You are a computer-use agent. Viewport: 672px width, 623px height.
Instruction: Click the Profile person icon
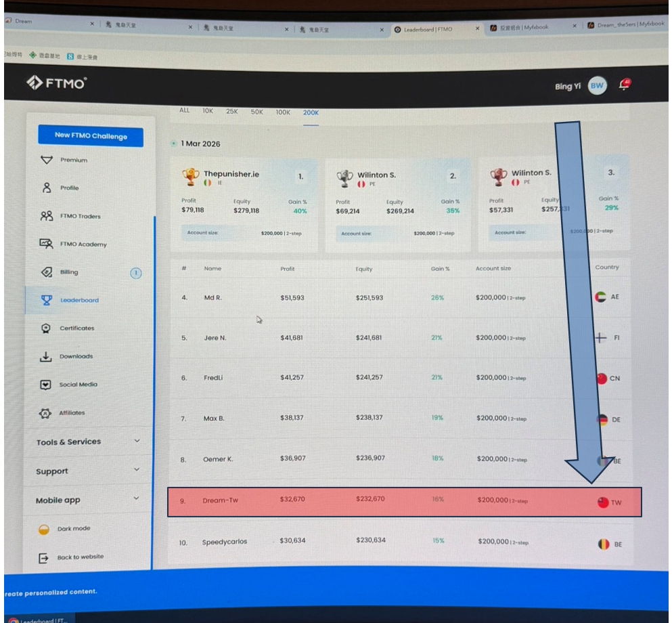(x=46, y=188)
